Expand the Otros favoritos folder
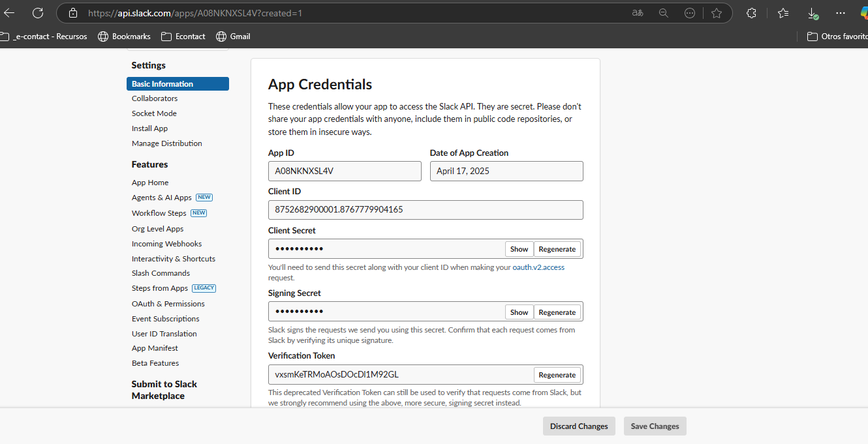 [842, 37]
